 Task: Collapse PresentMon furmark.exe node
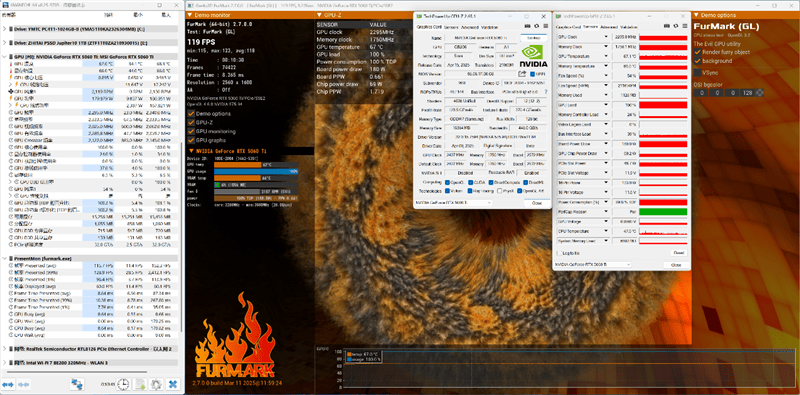5,259
